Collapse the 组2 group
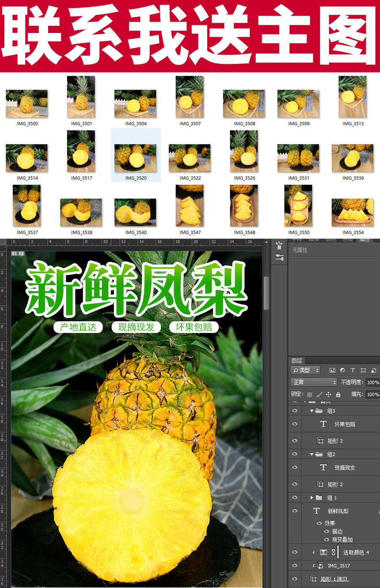Viewport: 380px width, 588px height. coord(312,454)
